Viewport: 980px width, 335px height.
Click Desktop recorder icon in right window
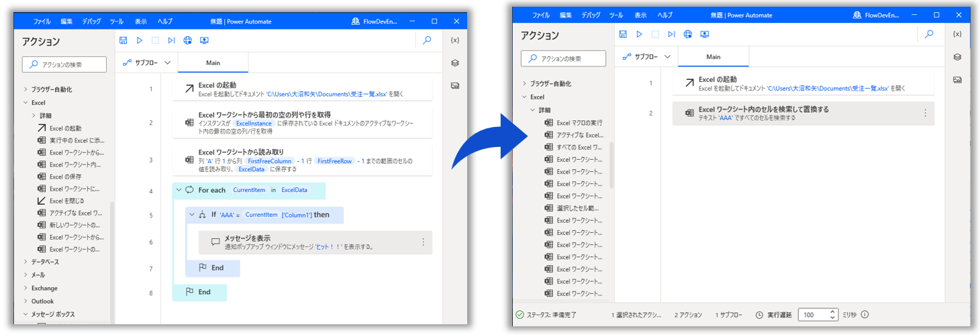pos(705,34)
